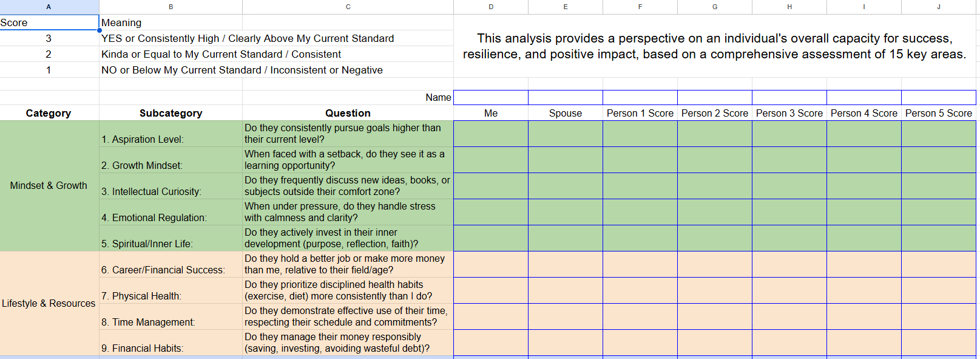Select Person 2 score for Emotional Regulation
The image size is (980, 359).
(714, 212)
